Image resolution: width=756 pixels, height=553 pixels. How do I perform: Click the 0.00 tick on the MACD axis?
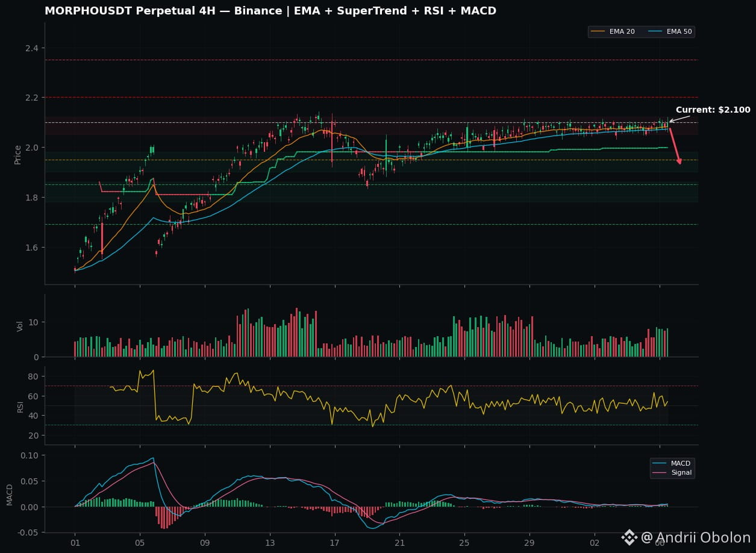[29, 507]
